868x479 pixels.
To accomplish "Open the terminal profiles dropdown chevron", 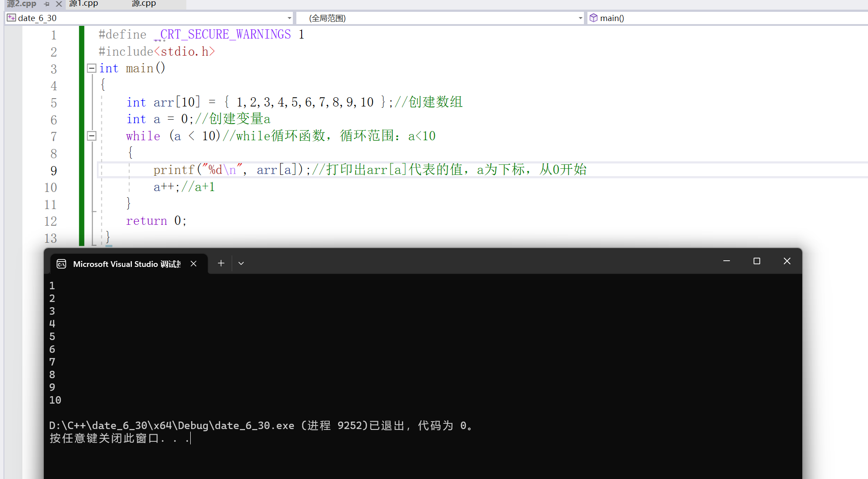I will (241, 263).
